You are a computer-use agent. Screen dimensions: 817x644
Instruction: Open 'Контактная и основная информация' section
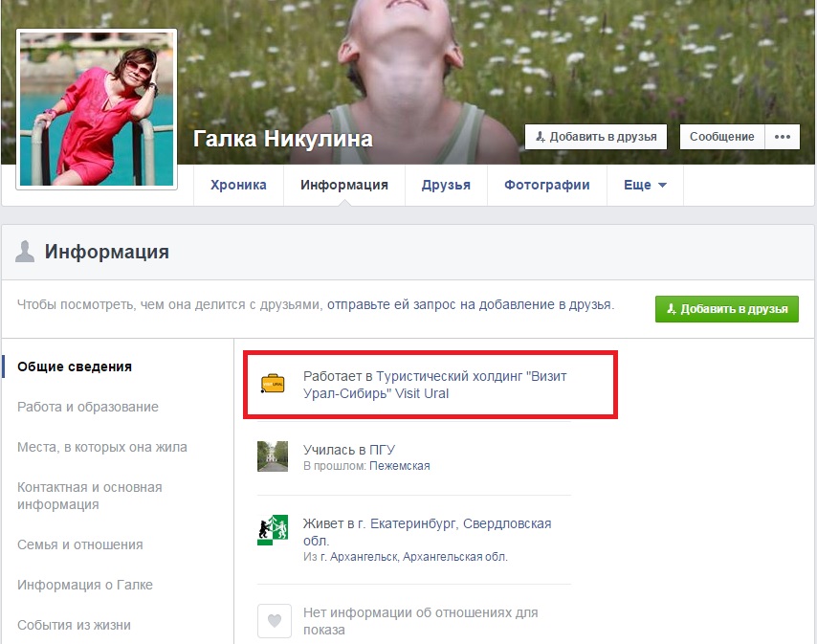pos(90,496)
